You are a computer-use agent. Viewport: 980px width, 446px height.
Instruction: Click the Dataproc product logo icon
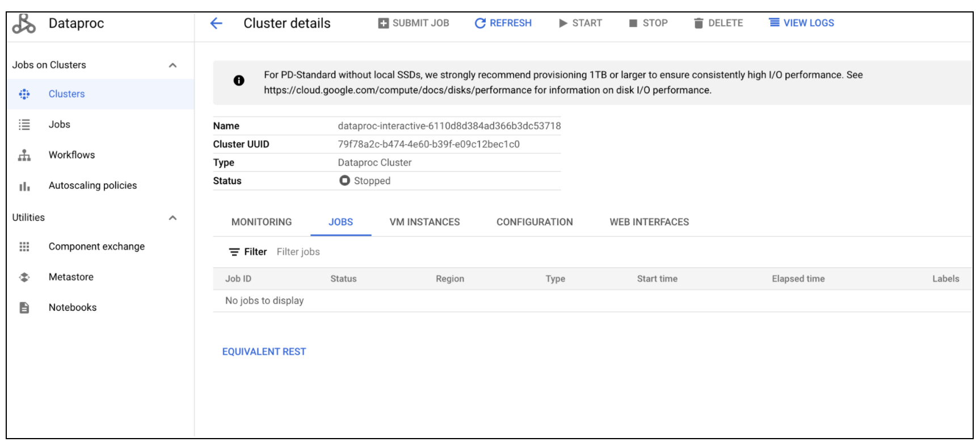(24, 23)
